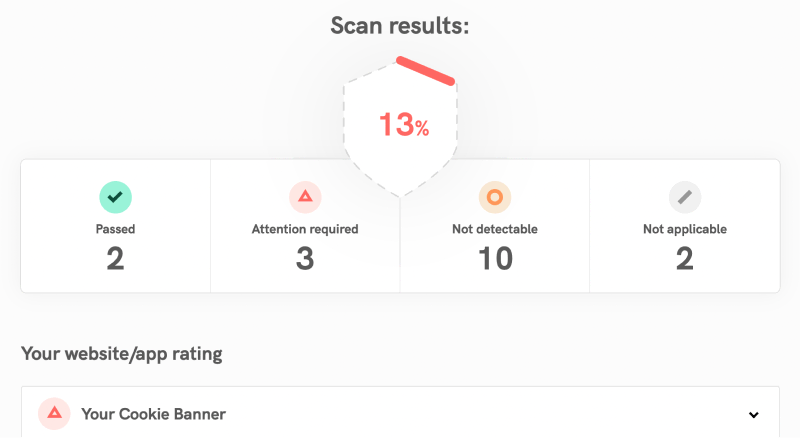
Task: Click the Scan results heading
Action: [x=400, y=26]
